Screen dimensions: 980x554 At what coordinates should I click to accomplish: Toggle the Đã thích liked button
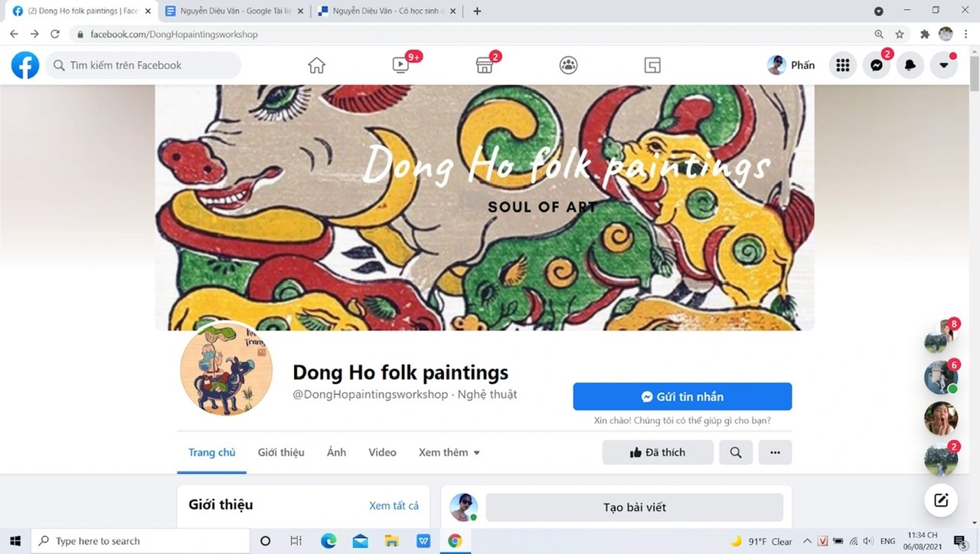pos(658,452)
